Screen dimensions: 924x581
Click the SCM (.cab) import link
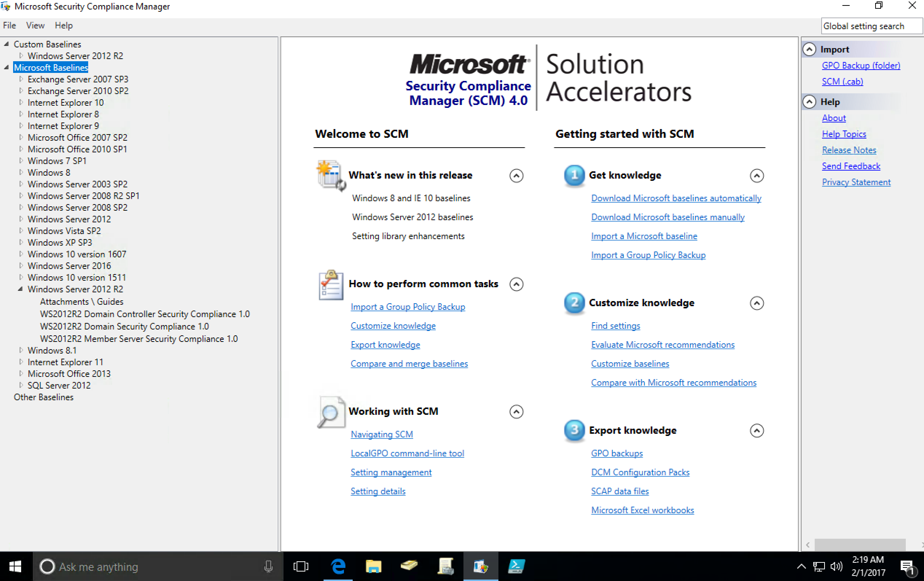(x=843, y=82)
